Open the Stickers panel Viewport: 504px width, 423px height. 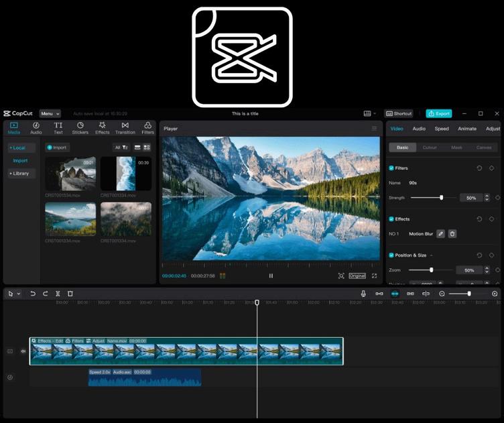coord(80,127)
